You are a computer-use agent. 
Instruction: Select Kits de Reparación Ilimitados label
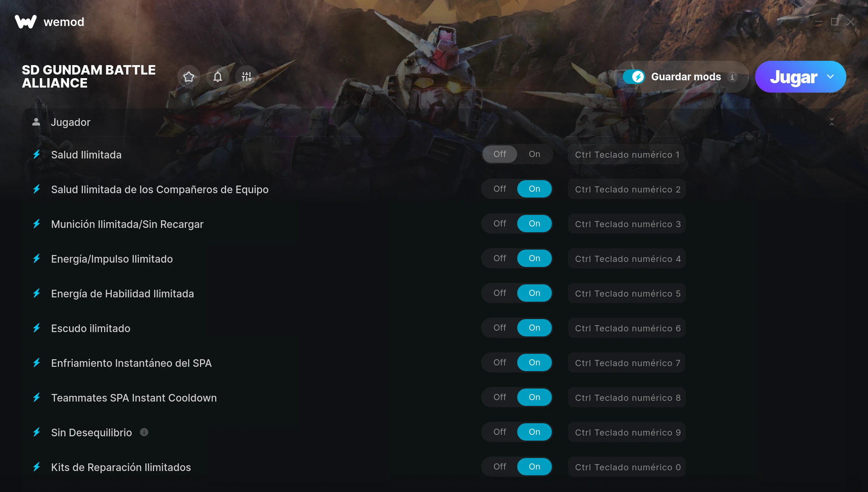click(121, 467)
